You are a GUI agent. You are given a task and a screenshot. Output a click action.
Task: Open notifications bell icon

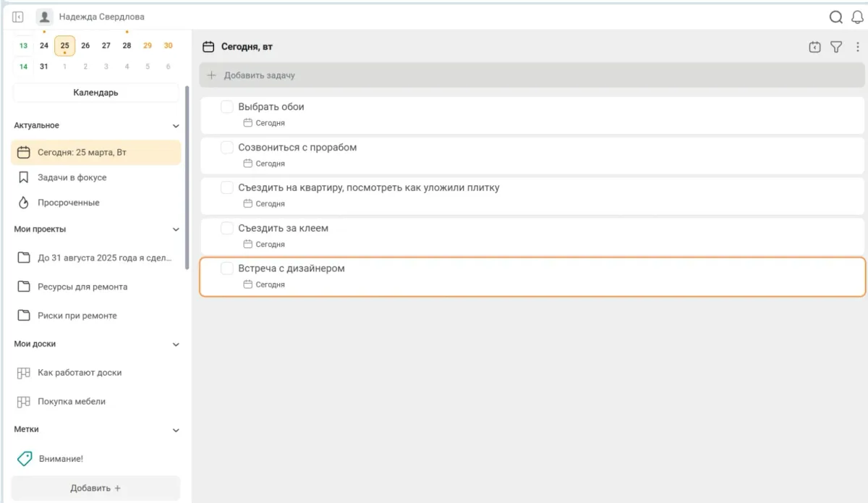click(x=857, y=17)
